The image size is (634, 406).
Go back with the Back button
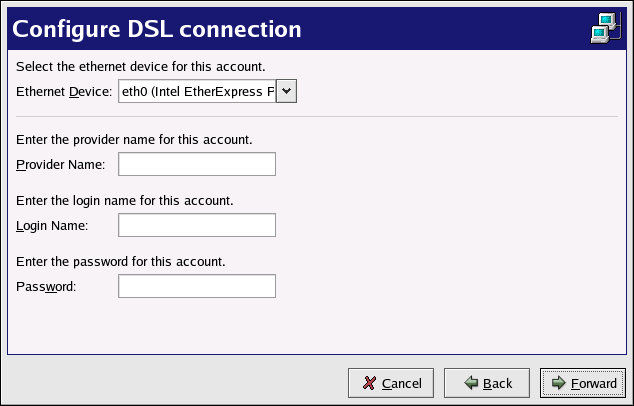(486, 383)
